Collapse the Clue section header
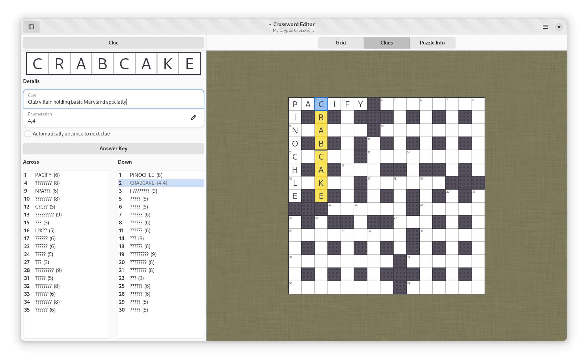Screen dimensions: 588x364 pyautogui.click(x=113, y=43)
